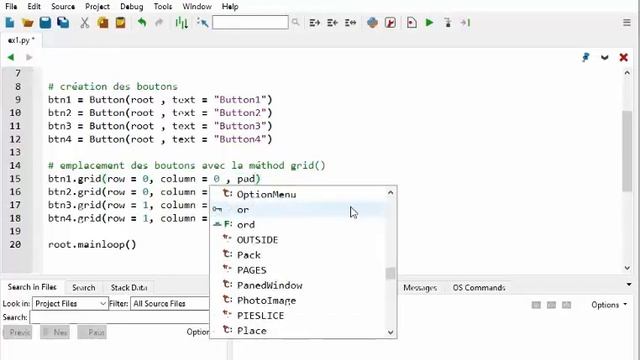Click the Paste clipboard icon
This screenshot has height=360, width=640.
(x=120, y=22)
